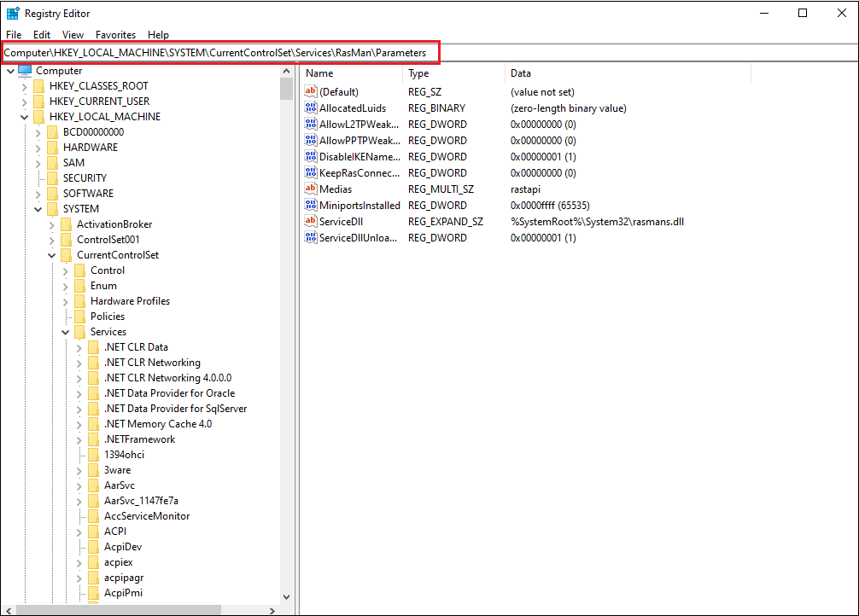Expand the ActivationBroker key
Image resolution: width=859 pixels, height=616 pixels.
(x=51, y=224)
